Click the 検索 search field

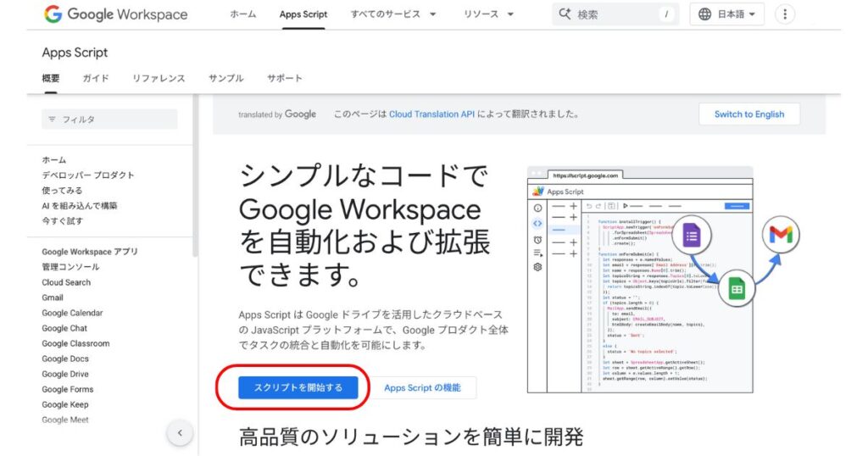click(x=615, y=14)
